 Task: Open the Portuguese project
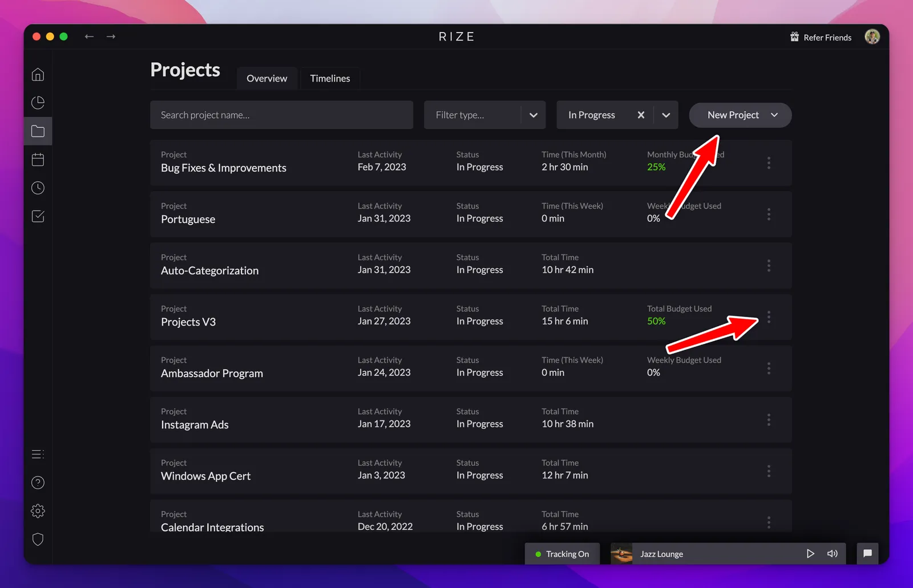(188, 219)
